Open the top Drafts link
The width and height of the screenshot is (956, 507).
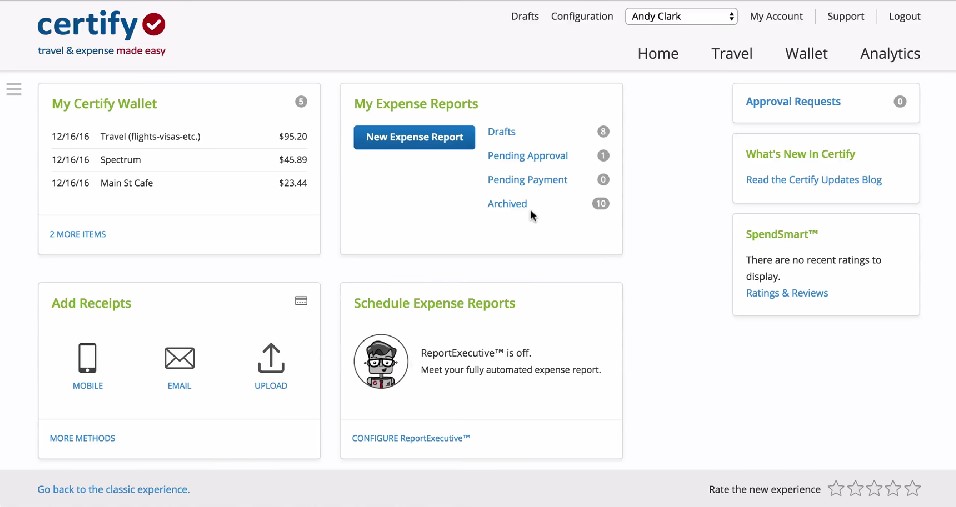tap(524, 16)
